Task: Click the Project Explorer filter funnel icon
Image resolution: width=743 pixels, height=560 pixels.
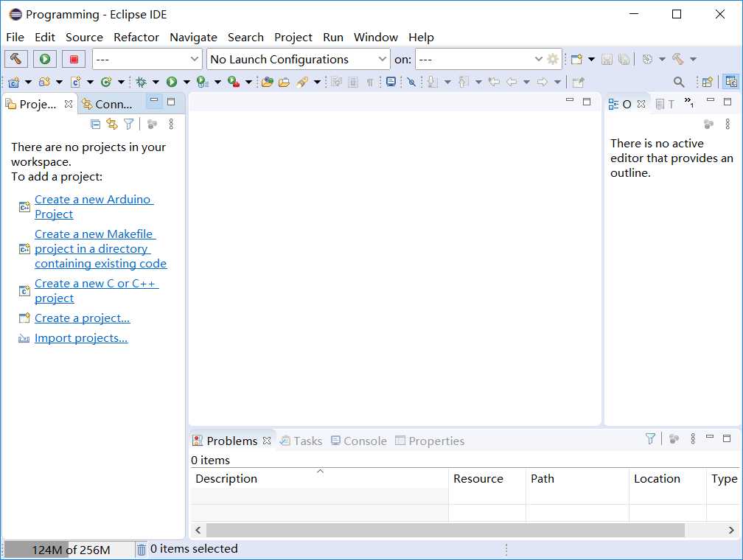Action: point(128,124)
